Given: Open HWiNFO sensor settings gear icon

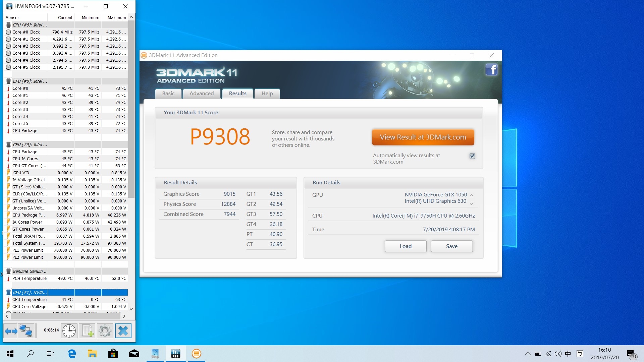Looking at the screenshot, I should click(x=105, y=331).
